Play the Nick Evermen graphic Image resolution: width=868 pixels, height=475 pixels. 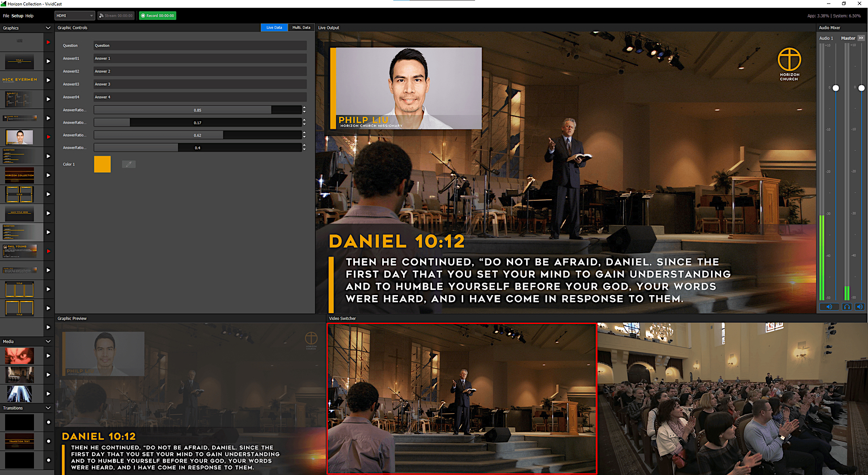(48, 80)
